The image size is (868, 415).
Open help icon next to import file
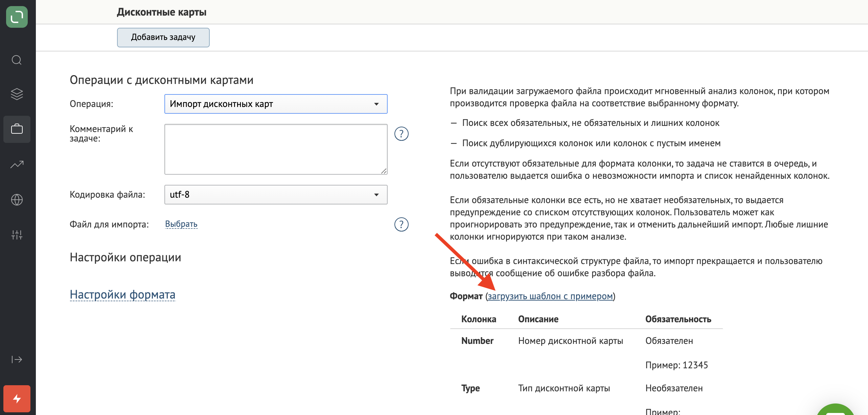coord(402,224)
